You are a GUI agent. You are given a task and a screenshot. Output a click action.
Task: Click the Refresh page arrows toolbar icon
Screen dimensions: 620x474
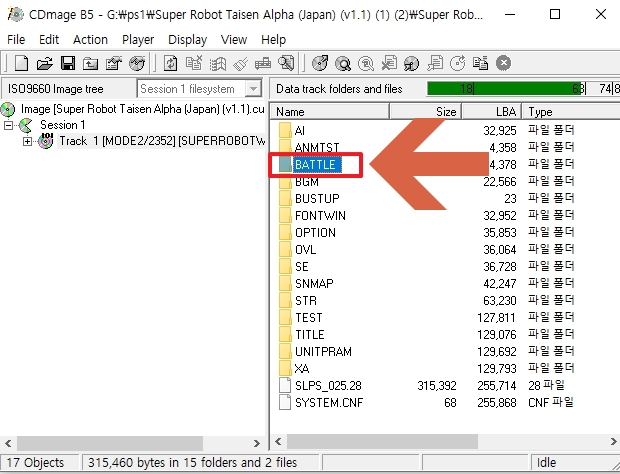(170, 63)
